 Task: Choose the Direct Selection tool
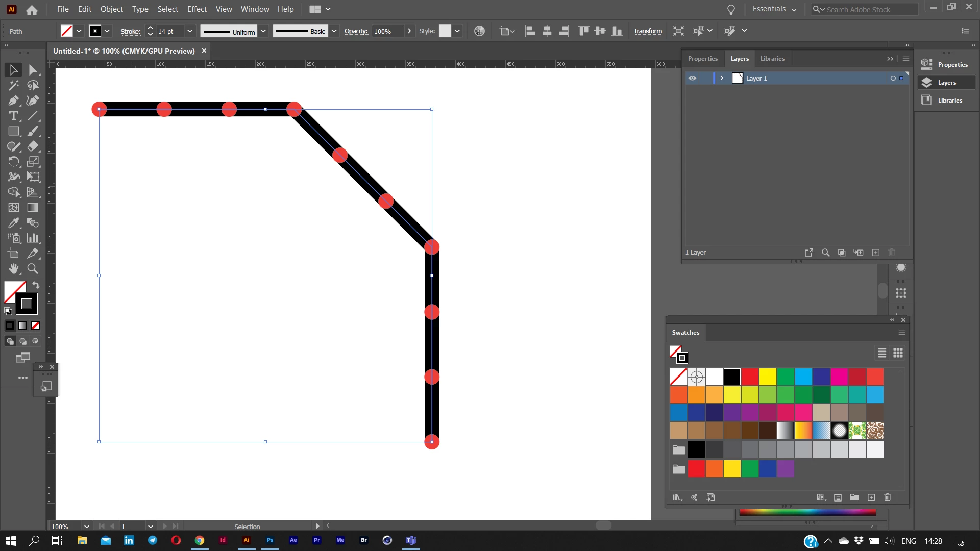(x=33, y=70)
